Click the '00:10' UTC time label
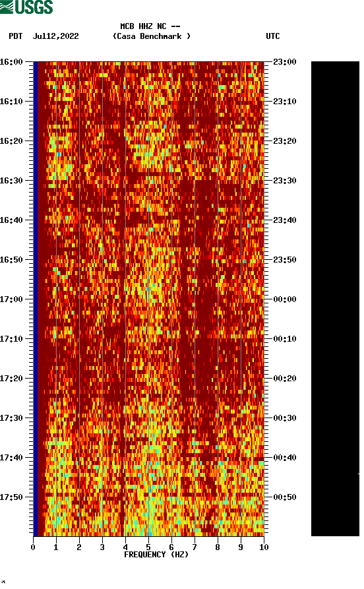Screen dimensions: 364x589 (285, 339)
